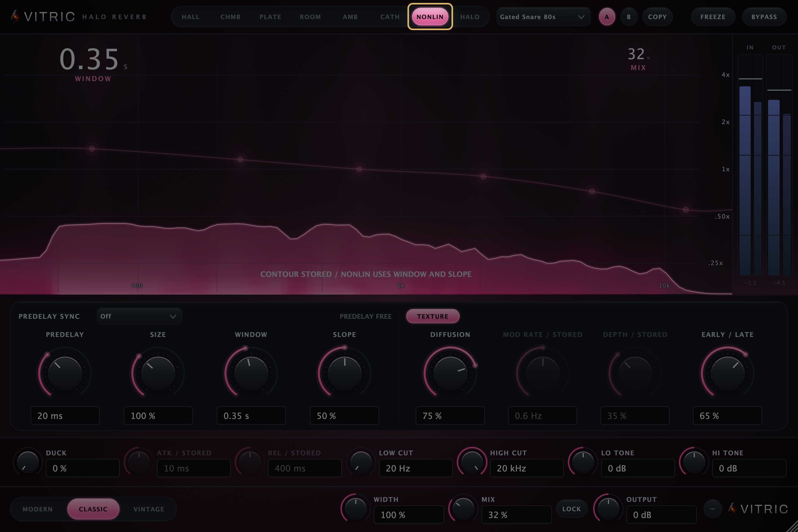Screen dimensions: 798x532
Task: Click the REL knob
Action: (x=250, y=462)
